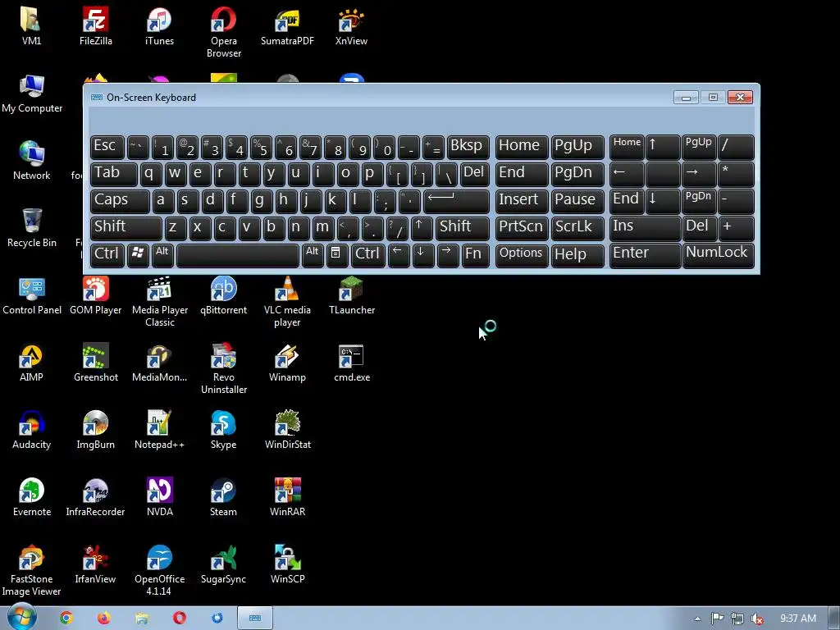Image resolution: width=840 pixels, height=630 pixels.
Task: Click the context menu key on keyboard
Action: coord(337,255)
